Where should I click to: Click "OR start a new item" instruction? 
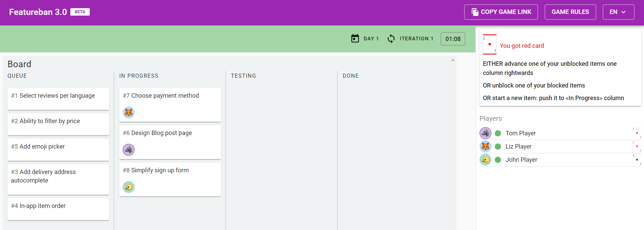click(553, 98)
